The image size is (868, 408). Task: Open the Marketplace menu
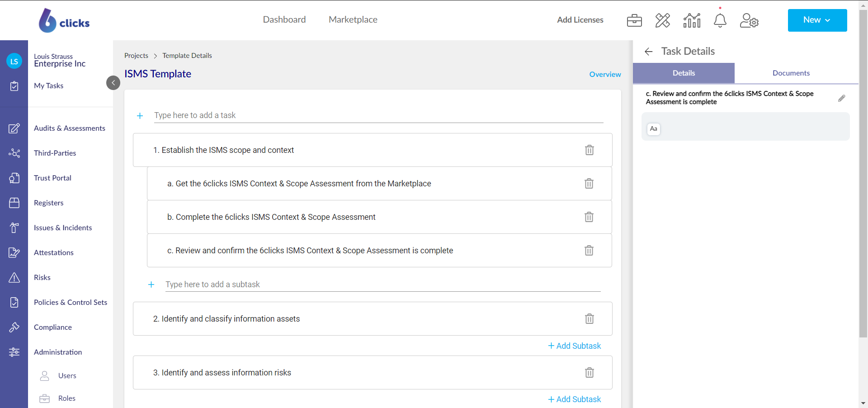(353, 19)
